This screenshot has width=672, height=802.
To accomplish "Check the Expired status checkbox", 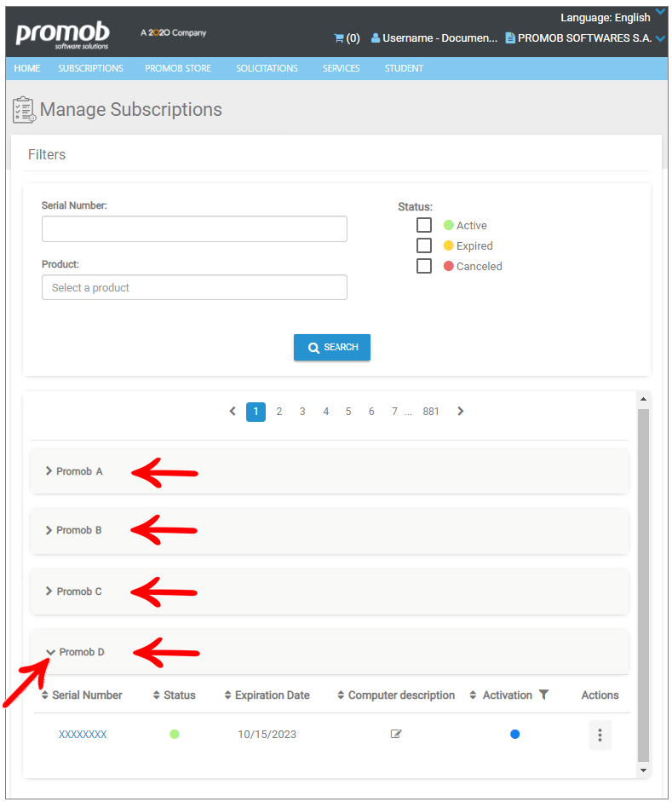I will click(x=423, y=245).
